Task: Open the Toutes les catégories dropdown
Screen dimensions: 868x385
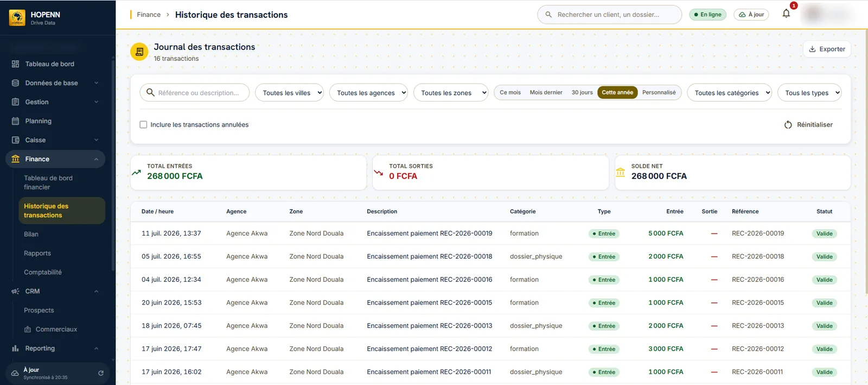Action: pos(729,92)
